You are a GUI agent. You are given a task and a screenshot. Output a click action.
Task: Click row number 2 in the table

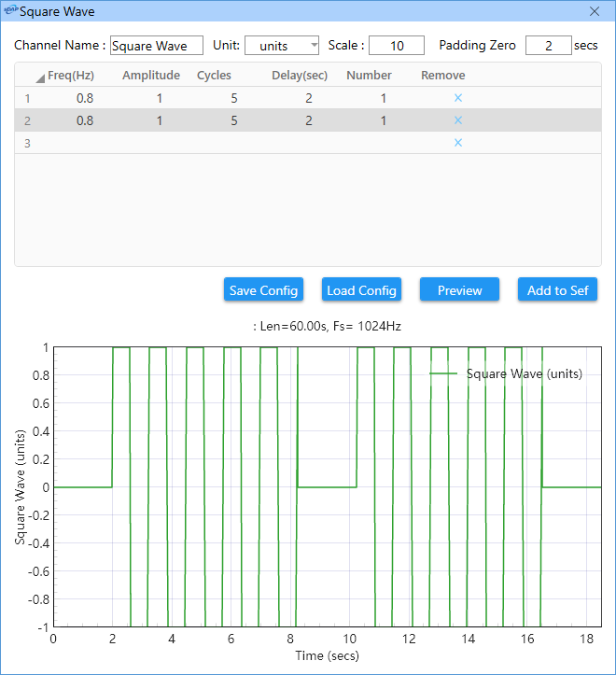pyautogui.click(x=28, y=121)
